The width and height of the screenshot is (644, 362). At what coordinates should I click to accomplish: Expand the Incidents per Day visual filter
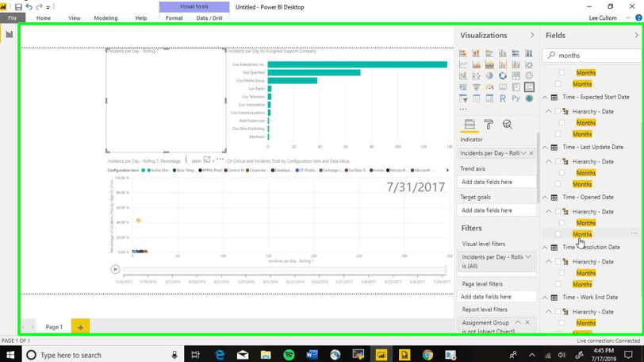click(528, 257)
